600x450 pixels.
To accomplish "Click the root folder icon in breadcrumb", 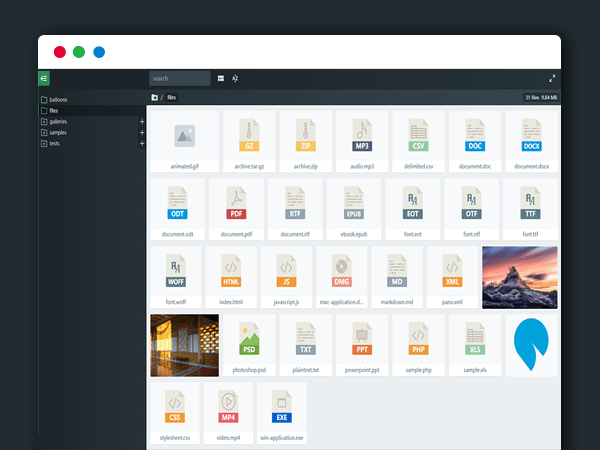I will coord(155,97).
